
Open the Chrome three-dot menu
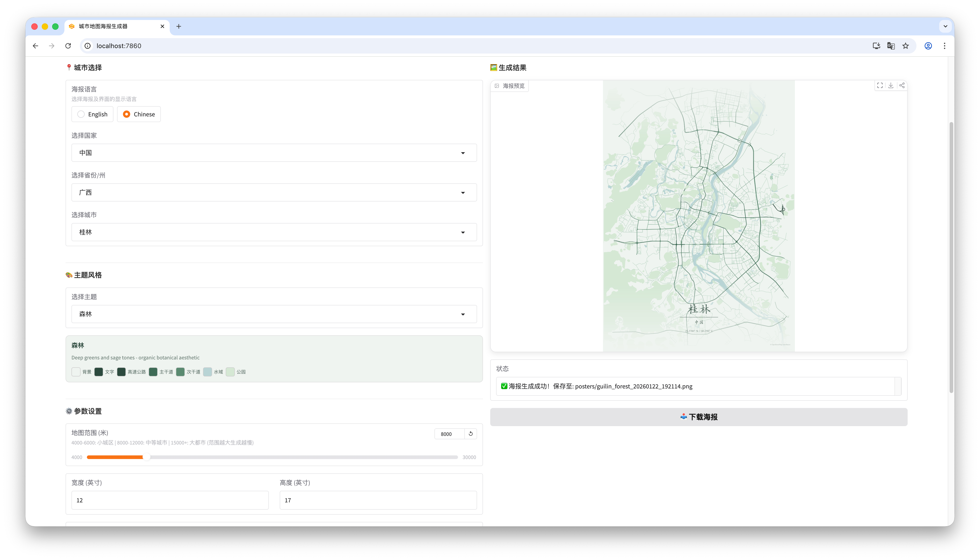(944, 46)
